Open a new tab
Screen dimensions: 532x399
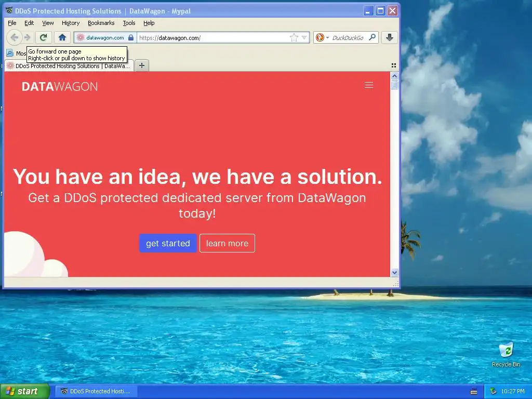point(142,65)
